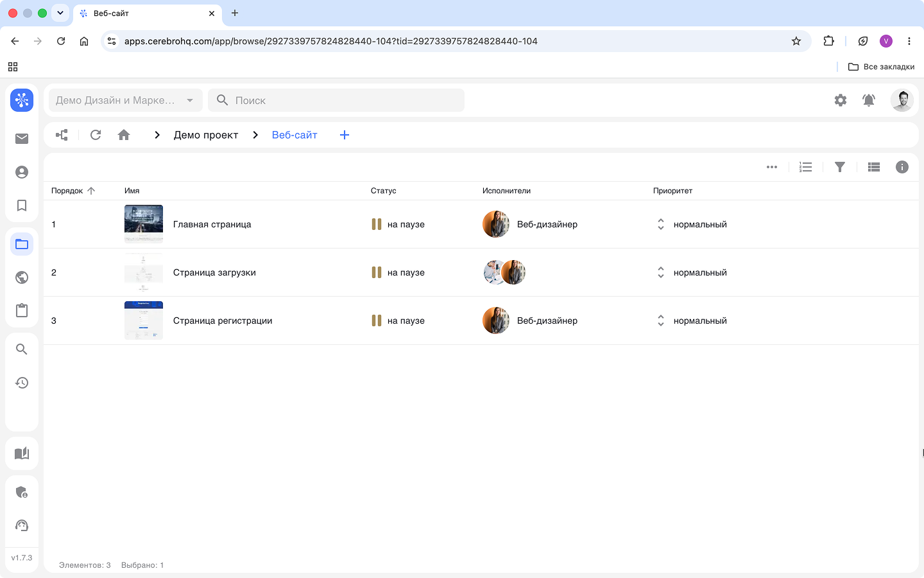Click the browser address bar URL
The width and height of the screenshot is (924, 578).
pyautogui.click(x=330, y=41)
